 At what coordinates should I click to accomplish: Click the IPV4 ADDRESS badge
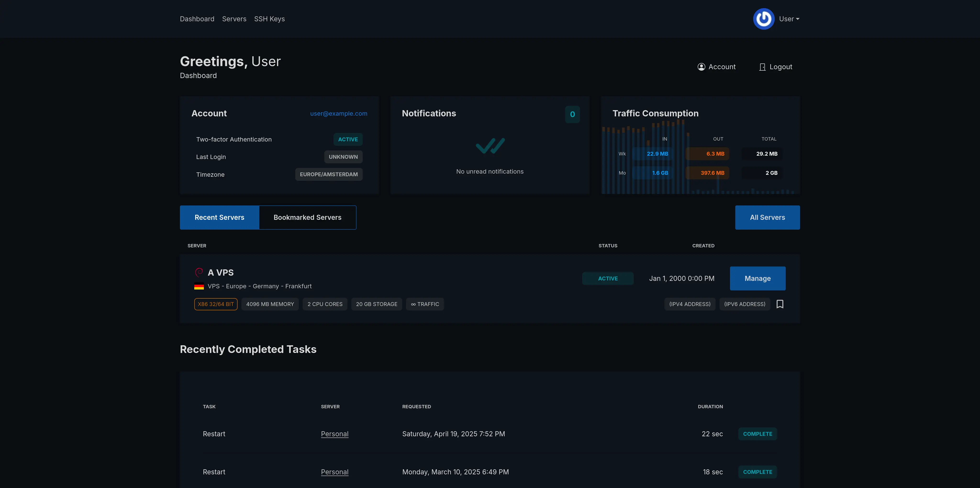pos(690,304)
